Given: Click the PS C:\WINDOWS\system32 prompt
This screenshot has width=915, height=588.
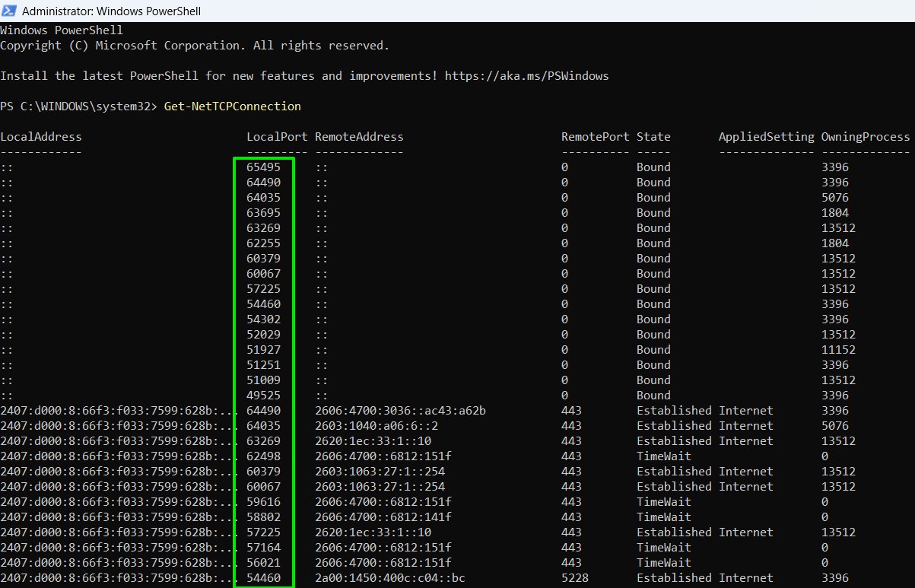Looking at the screenshot, I should 76,106.
